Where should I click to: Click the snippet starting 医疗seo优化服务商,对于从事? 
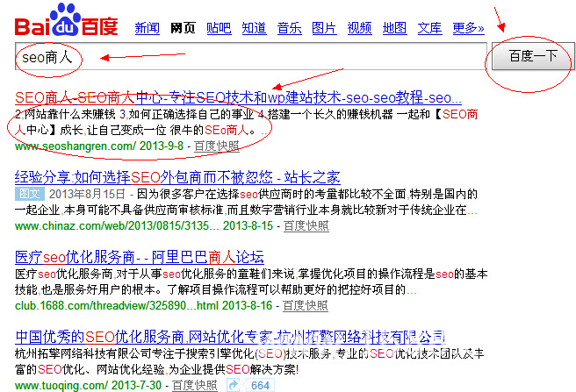click(x=251, y=282)
